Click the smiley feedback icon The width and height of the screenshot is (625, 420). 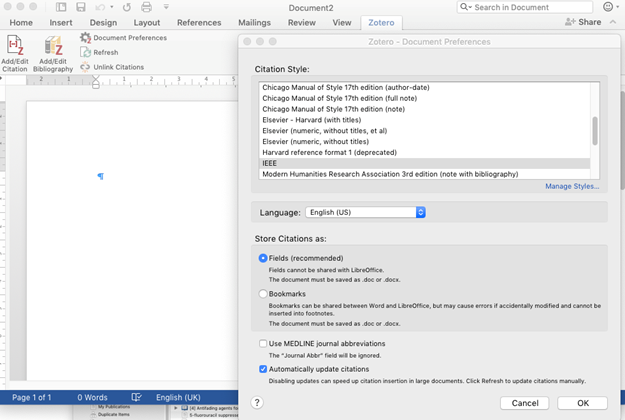point(608,7)
